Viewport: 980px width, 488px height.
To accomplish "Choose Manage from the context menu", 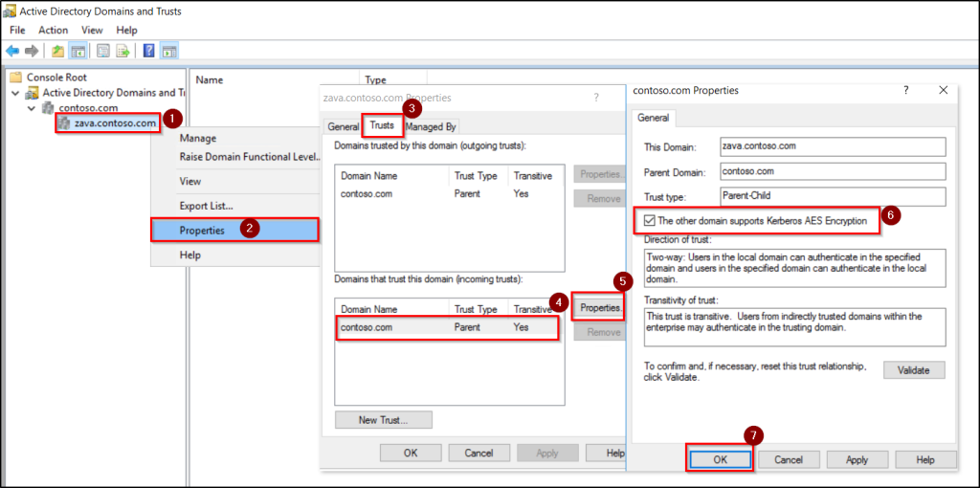I will (235, 138).
